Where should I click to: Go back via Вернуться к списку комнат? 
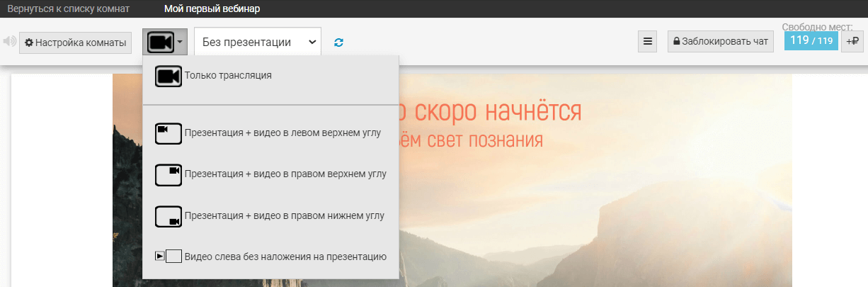click(x=69, y=9)
